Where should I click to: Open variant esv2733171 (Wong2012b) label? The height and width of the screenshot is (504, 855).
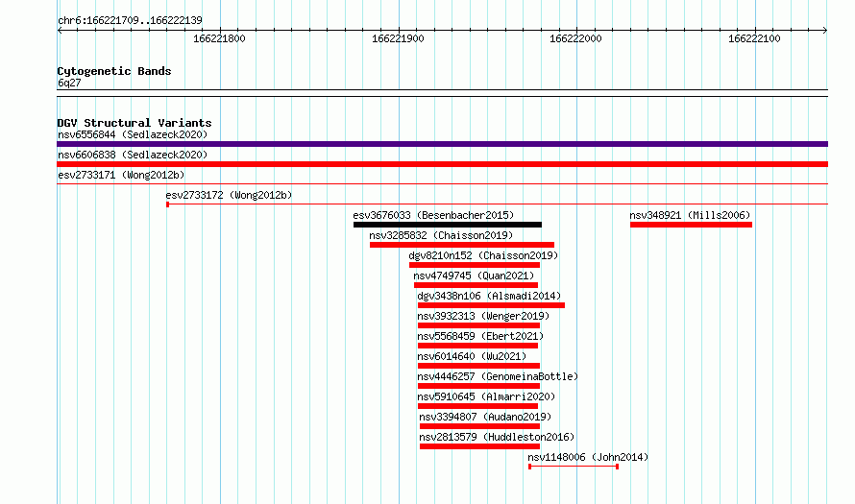tap(121, 175)
